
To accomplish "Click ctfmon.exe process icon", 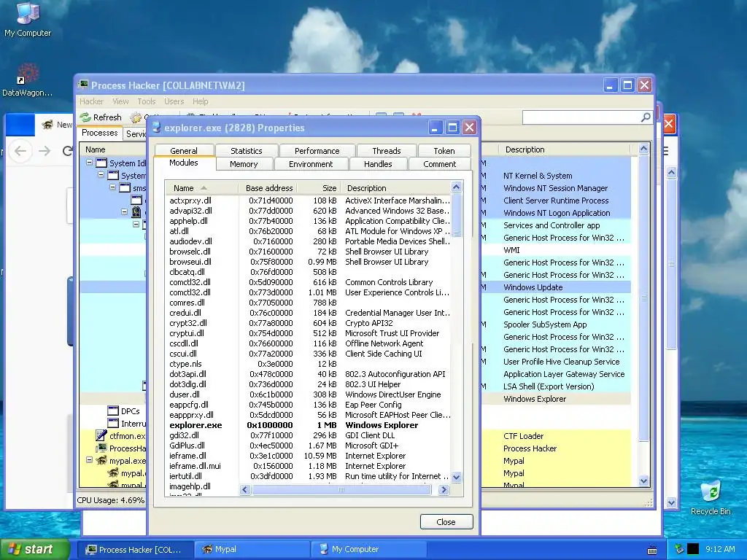I will 101,435.
